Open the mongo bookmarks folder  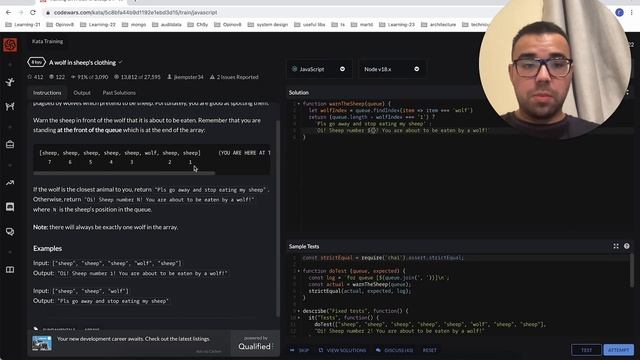coord(134,24)
